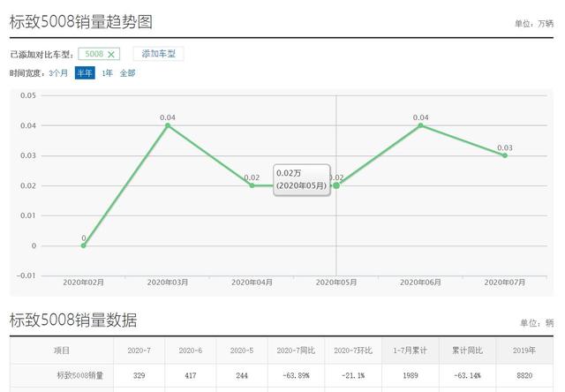Viewport: 565px width, 392px height.
Task: Click the 2020年05月 axis label
Action: click(336, 283)
